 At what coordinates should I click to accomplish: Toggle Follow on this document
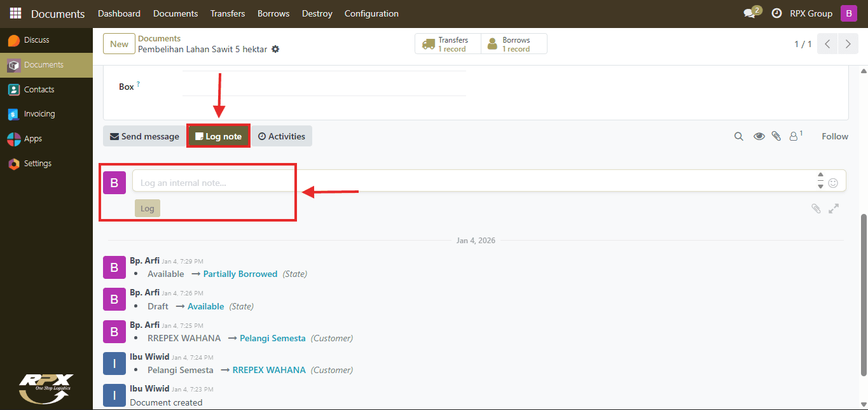[x=835, y=136]
